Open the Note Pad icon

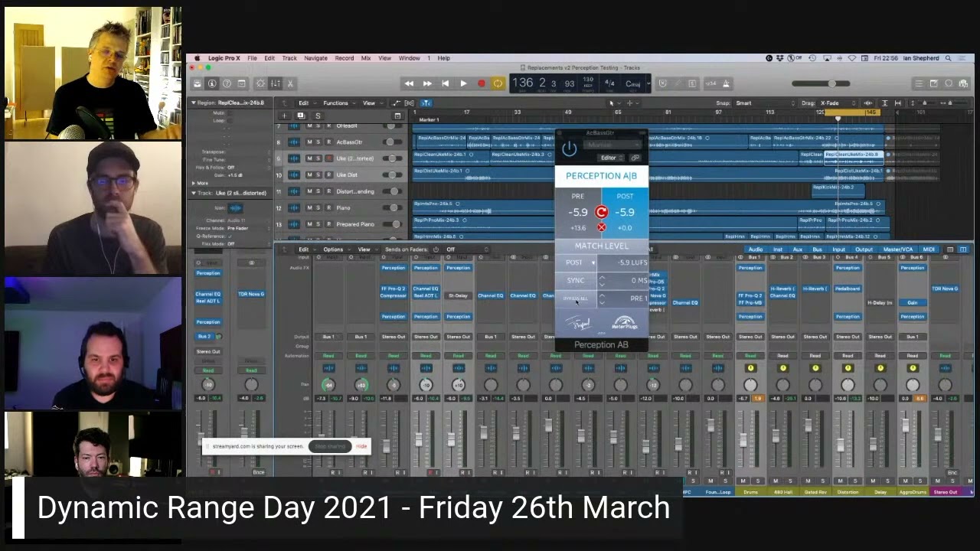tap(934, 83)
